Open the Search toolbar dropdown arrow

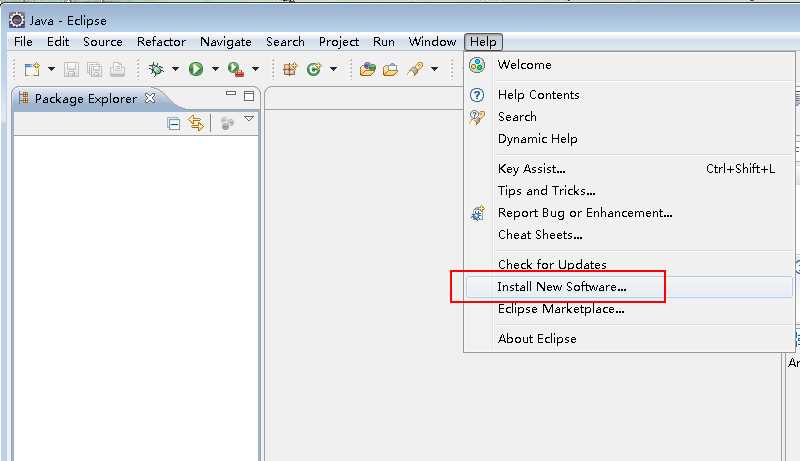434,69
